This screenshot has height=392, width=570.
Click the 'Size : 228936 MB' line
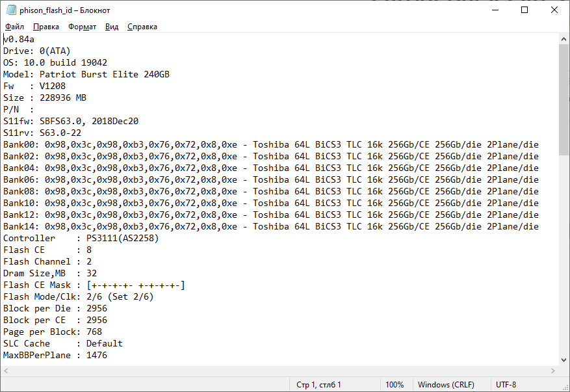click(x=45, y=98)
